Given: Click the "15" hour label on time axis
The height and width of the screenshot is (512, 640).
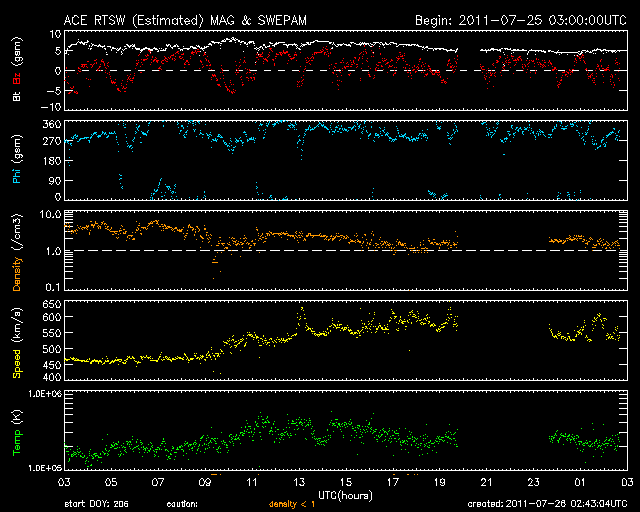Looking at the screenshot, I should coord(346,482).
